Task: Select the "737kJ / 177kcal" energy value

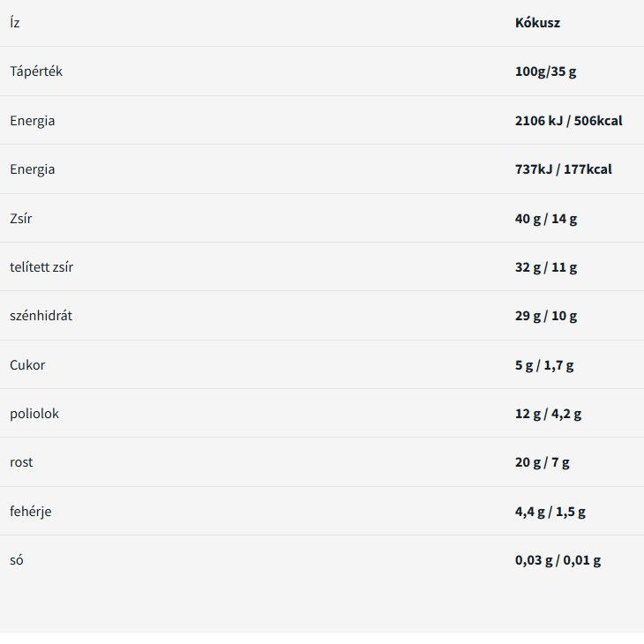Action: coord(563,169)
